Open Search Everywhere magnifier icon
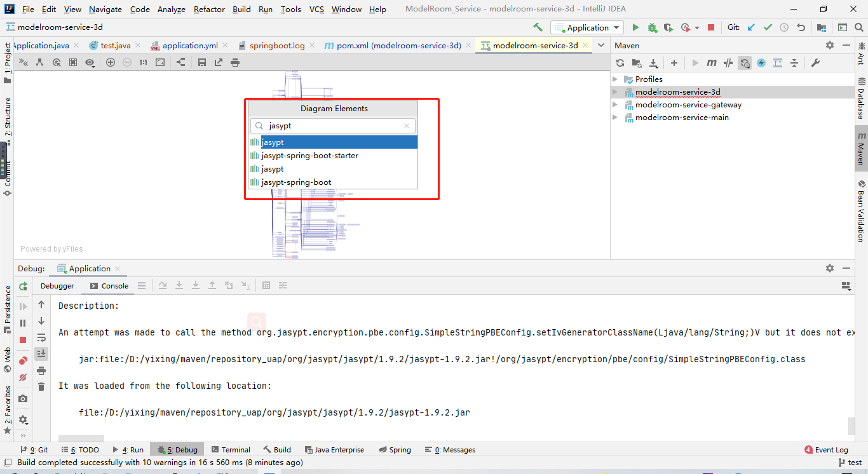 coord(860,27)
